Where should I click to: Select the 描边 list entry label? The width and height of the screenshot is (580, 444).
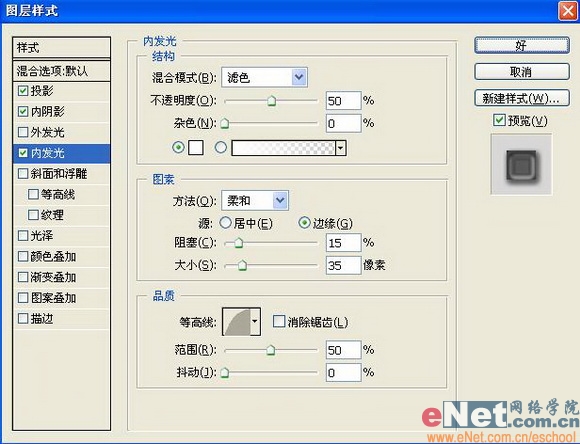coord(42,319)
